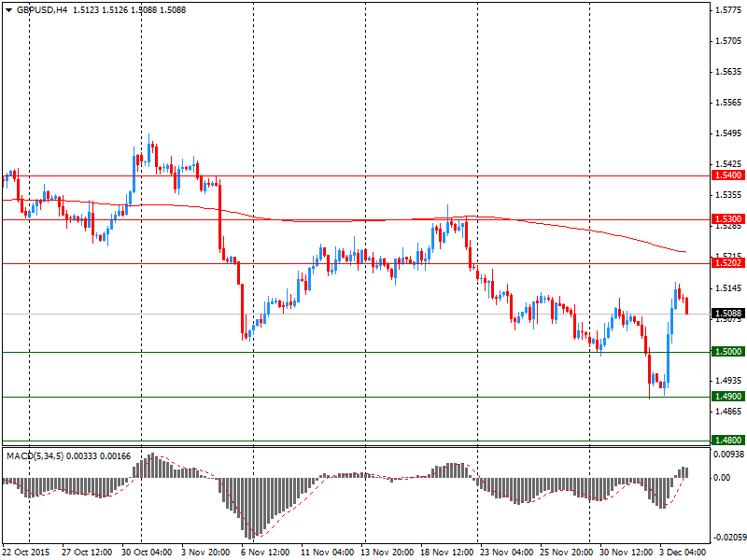Click the GBPUSD,H4 chart title text
The height and width of the screenshot is (560, 747).
click(x=42, y=10)
